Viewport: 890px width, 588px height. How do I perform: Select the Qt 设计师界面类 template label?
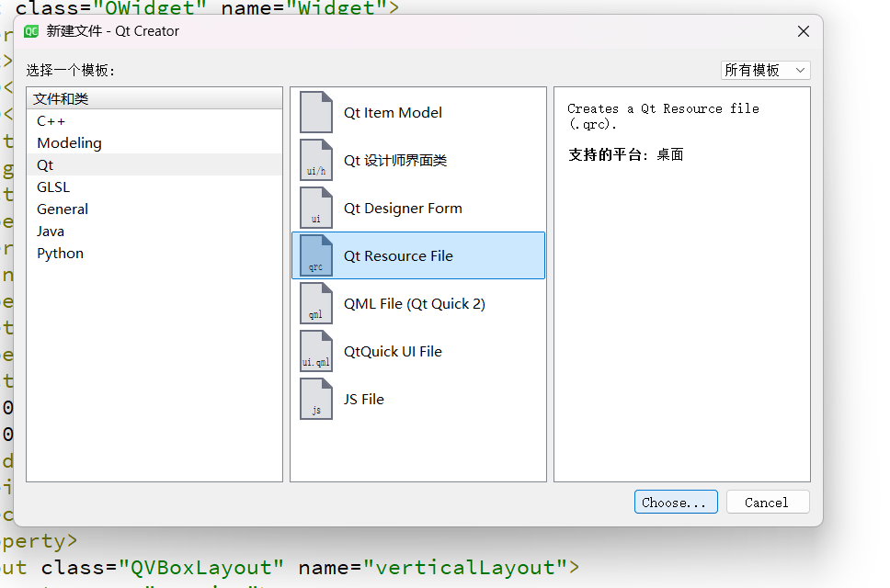(x=395, y=161)
